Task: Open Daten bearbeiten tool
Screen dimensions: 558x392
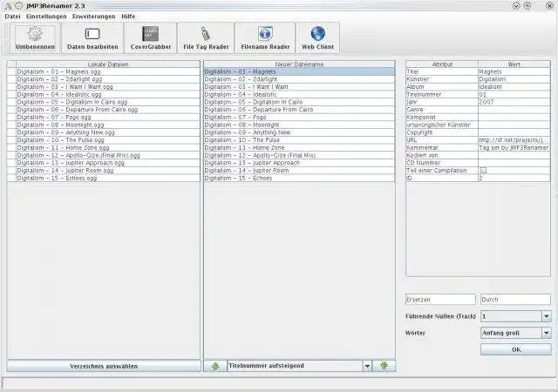Action: click(92, 38)
